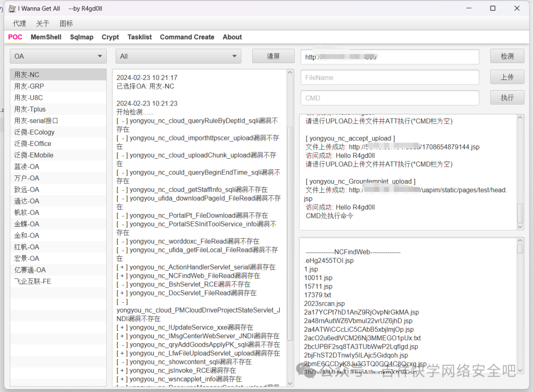Click the app icon in title bar
The height and width of the screenshot is (392, 533).
point(12,8)
